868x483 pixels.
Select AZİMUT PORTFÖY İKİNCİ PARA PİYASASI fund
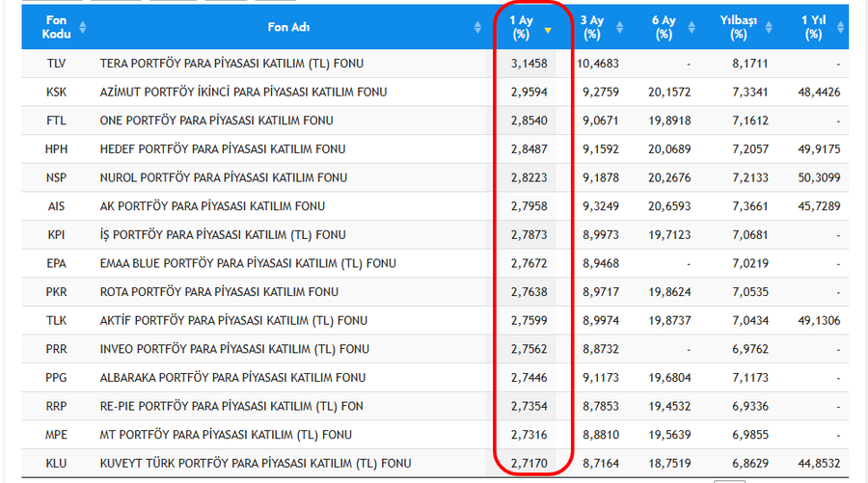tap(243, 93)
